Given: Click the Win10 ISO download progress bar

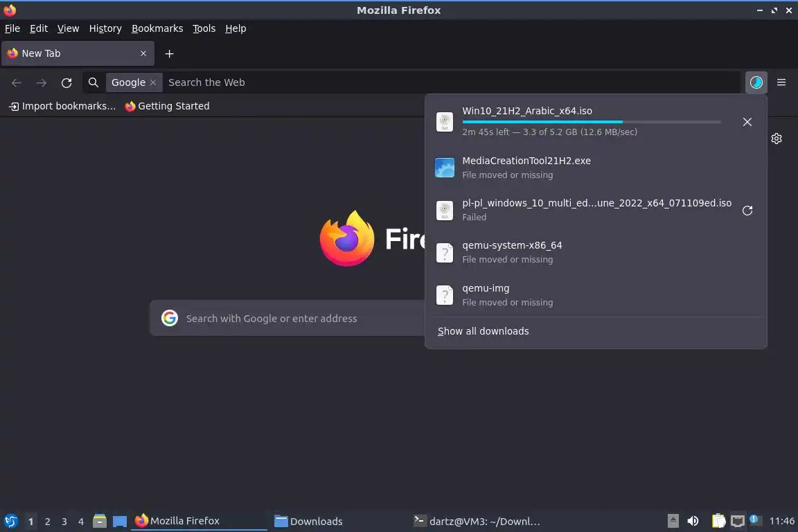Looking at the screenshot, I should 592,122.
